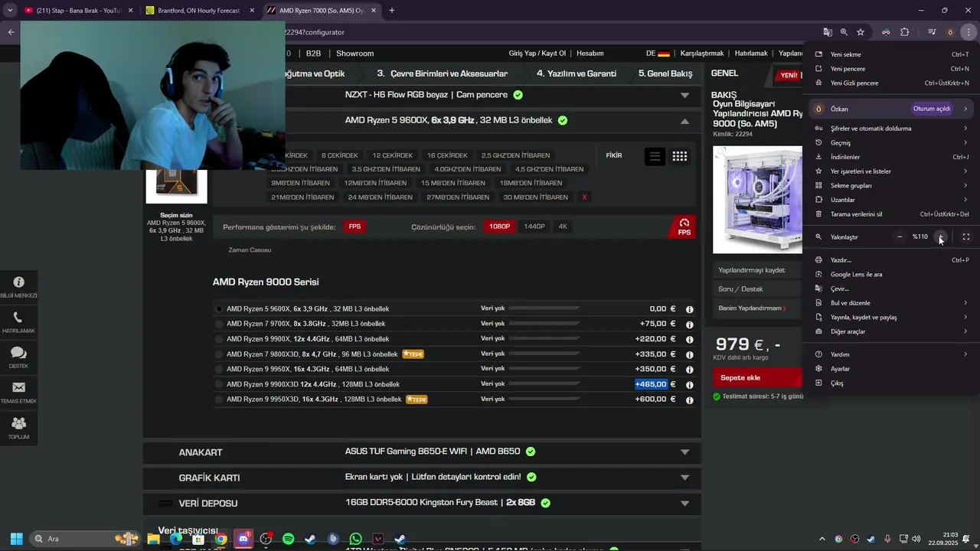980x551 pixels.
Task: Expand the GRAFİK KARTI section arrow
Action: click(x=684, y=478)
